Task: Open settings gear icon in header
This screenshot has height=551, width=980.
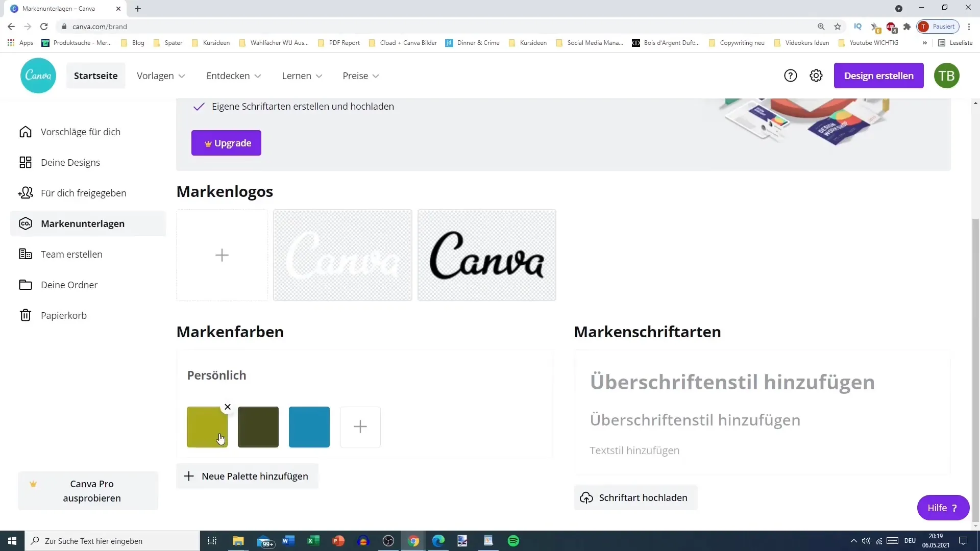Action: 816,76
